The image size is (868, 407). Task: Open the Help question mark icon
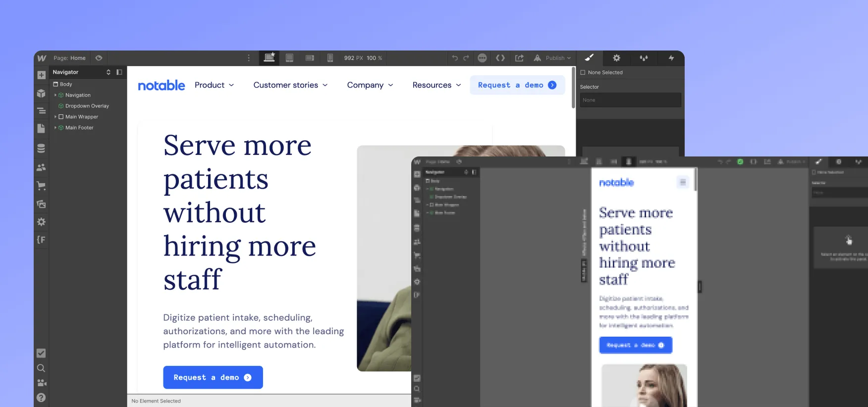coord(41,398)
